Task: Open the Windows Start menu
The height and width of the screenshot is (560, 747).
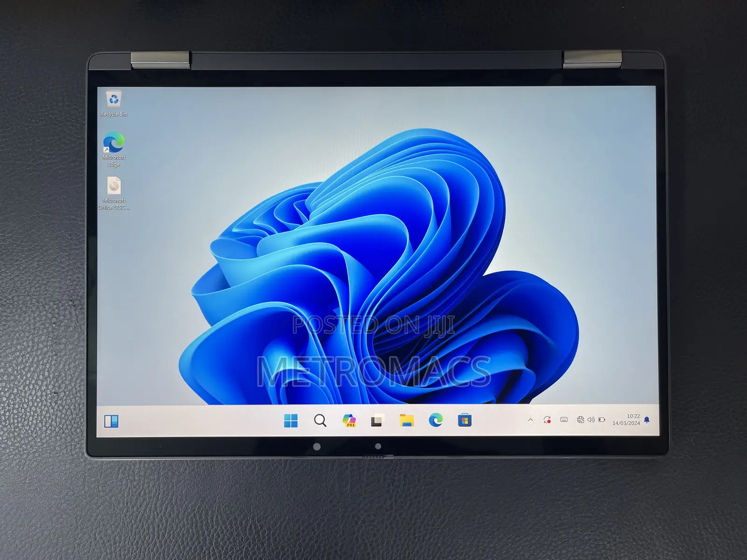Action: point(291,420)
